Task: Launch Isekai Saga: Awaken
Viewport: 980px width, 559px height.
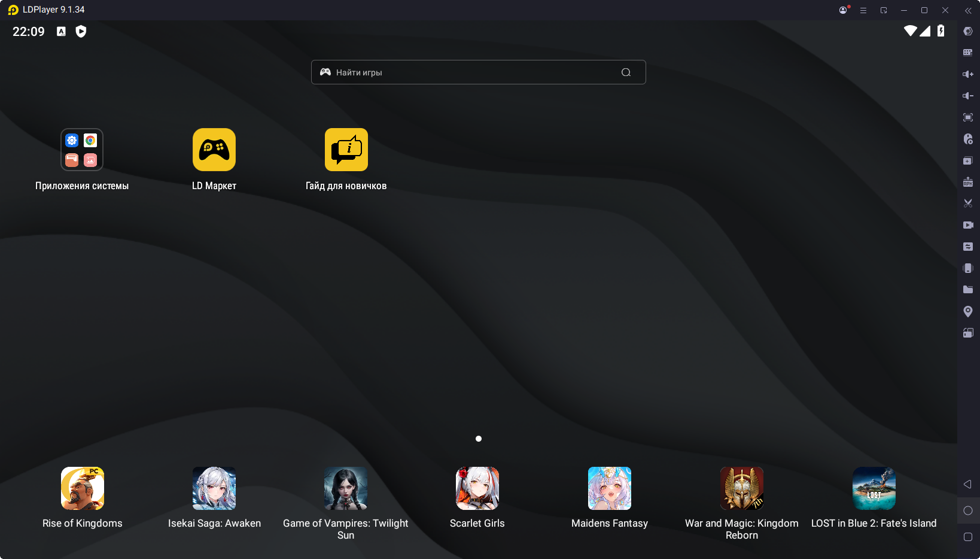Action: tap(214, 488)
